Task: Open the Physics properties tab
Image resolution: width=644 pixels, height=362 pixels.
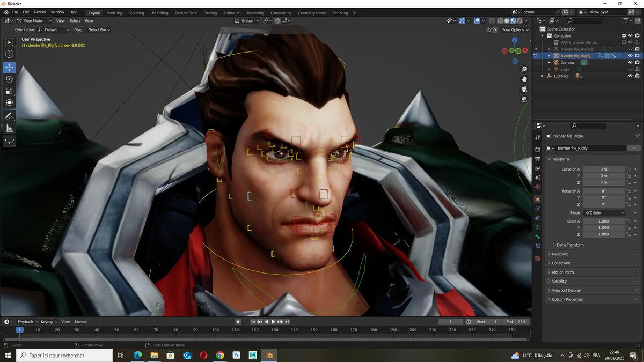Action: click(x=538, y=208)
